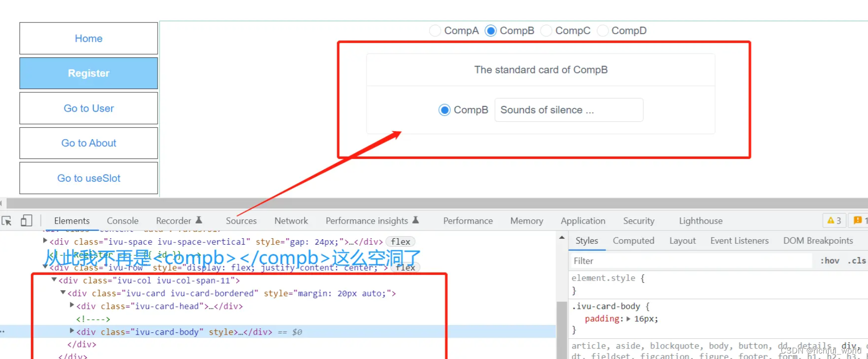The image size is (868, 359).
Task: Open the Recorder tab
Action: [179, 221]
